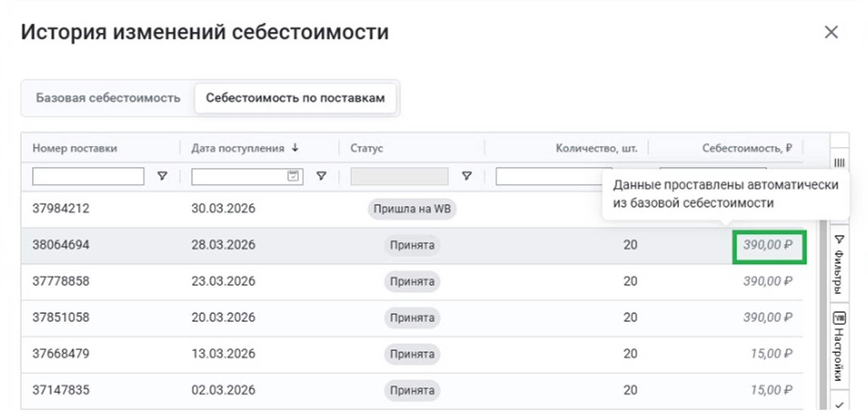Click the Номер поставки filter input
The width and height of the screenshot is (868, 412).
point(88,176)
